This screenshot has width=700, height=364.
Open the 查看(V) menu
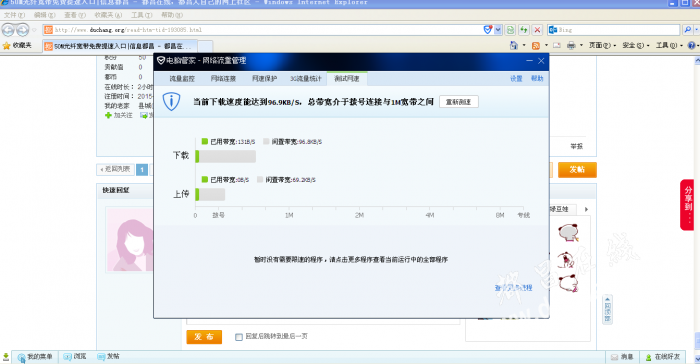[x=75, y=15]
